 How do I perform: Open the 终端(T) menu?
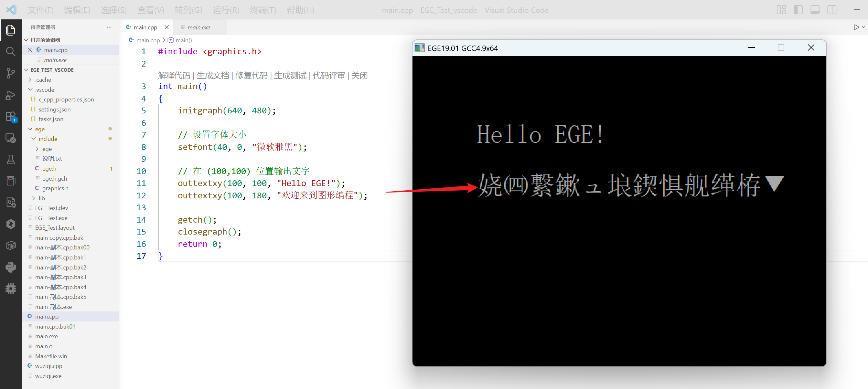click(263, 10)
